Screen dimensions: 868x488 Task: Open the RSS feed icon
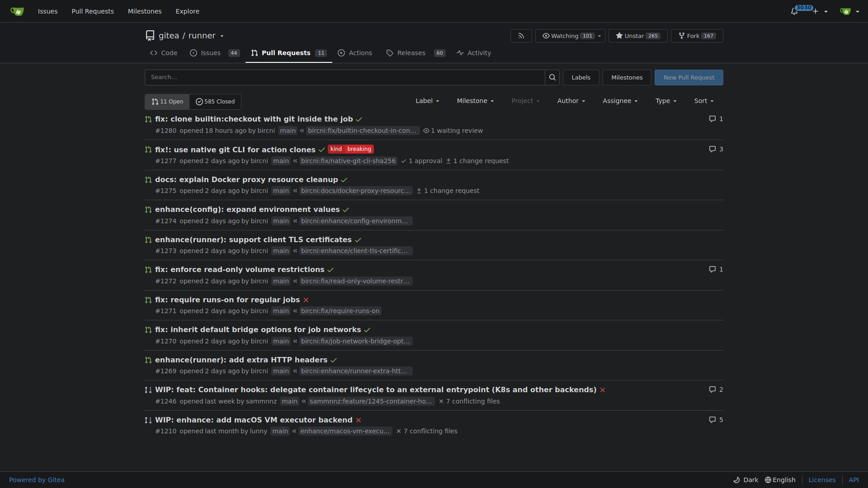pyautogui.click(x=521, y=36)
